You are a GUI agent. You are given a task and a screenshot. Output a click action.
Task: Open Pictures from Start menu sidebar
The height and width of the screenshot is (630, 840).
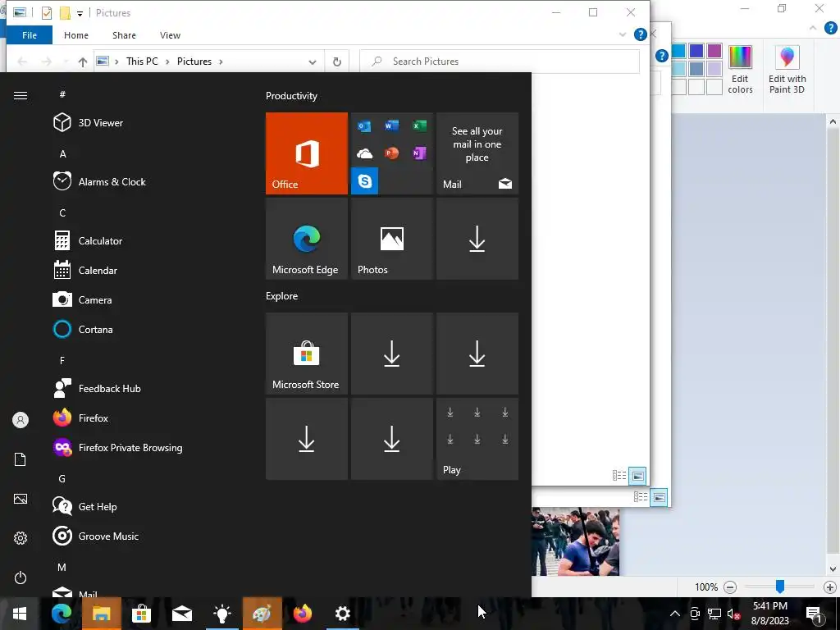pyautogui.click(x=21, y=499)
